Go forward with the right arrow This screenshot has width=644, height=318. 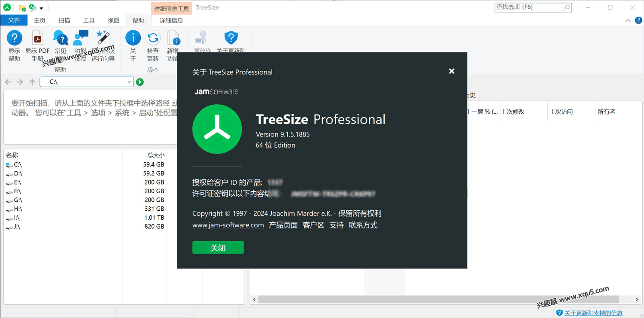20,82
